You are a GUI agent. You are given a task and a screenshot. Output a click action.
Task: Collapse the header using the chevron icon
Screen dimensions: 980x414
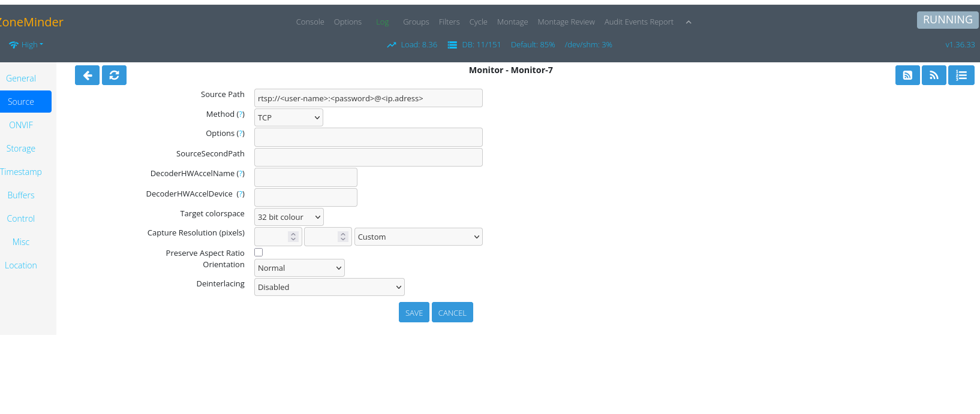[x=689, y=22]
